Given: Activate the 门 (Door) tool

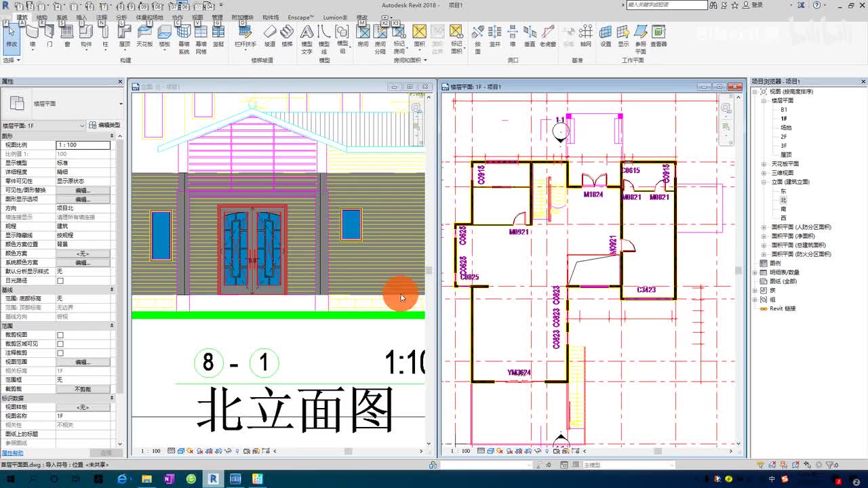Looking at the screenshot, I should (x=50, y=35).
